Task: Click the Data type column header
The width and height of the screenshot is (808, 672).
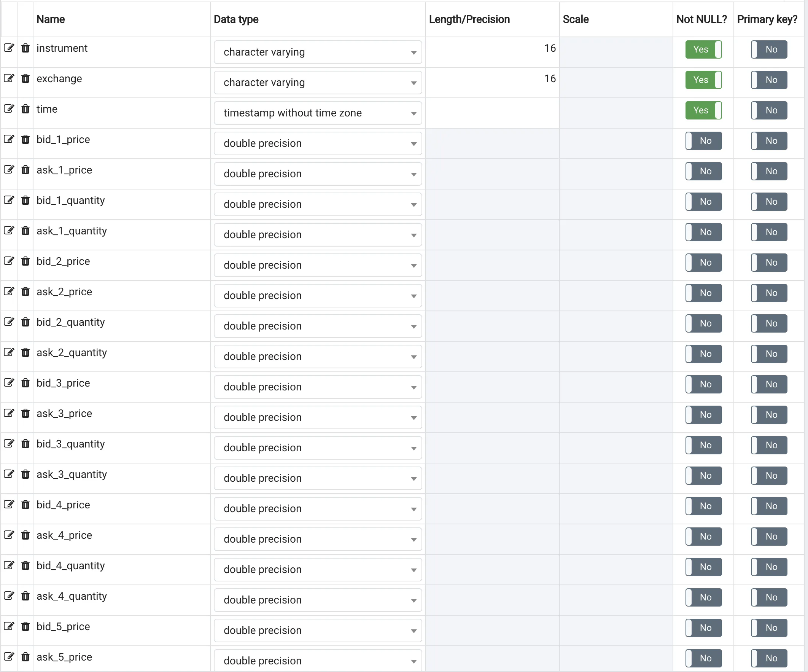Action: pos(236,19)
